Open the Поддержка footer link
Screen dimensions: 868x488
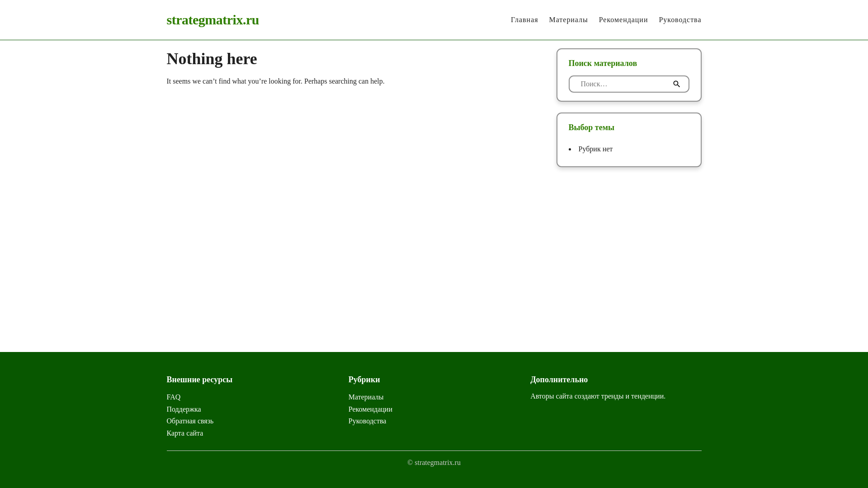pyautogui.click(x=184, y=409)
